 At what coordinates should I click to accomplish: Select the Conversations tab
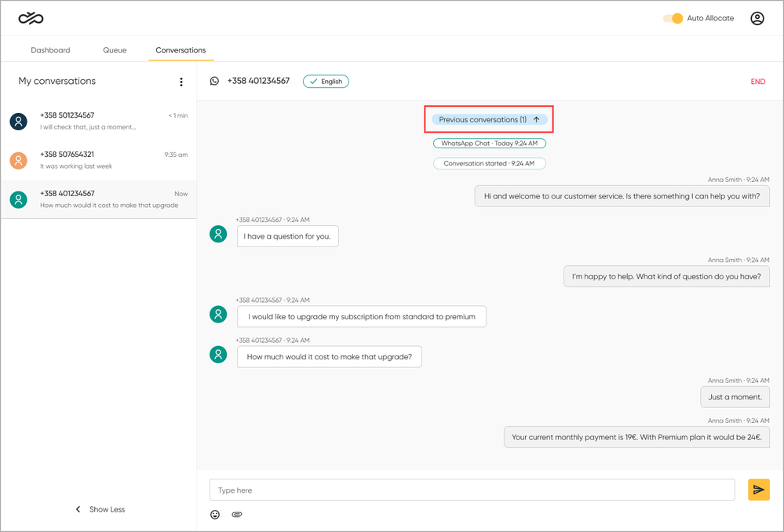181,50
